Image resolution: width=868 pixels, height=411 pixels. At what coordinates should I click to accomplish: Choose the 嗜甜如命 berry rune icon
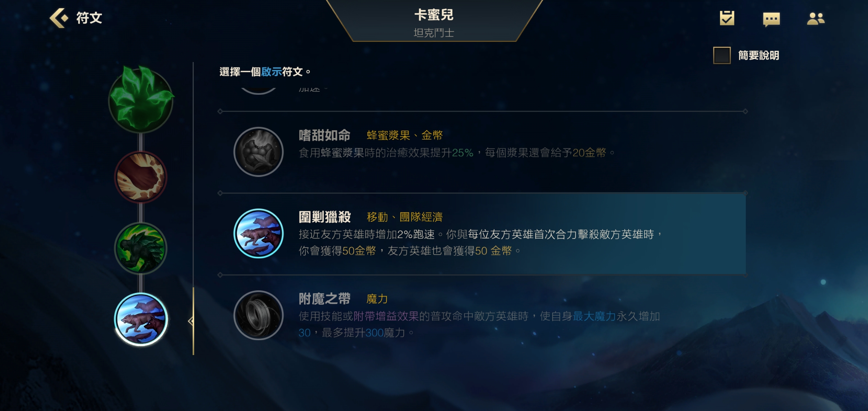[x=258, y=152]
